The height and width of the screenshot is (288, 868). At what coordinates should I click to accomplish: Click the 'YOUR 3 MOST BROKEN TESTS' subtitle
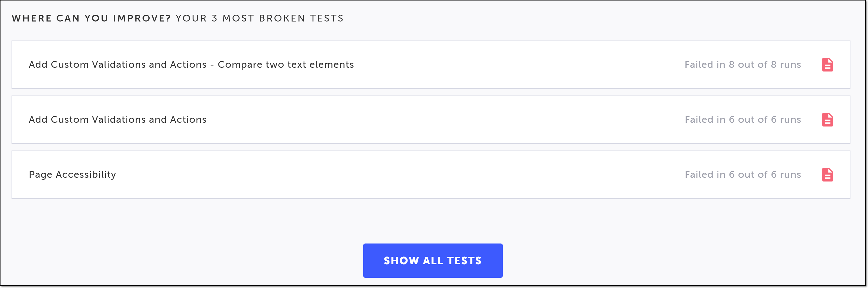click(260, 18)
